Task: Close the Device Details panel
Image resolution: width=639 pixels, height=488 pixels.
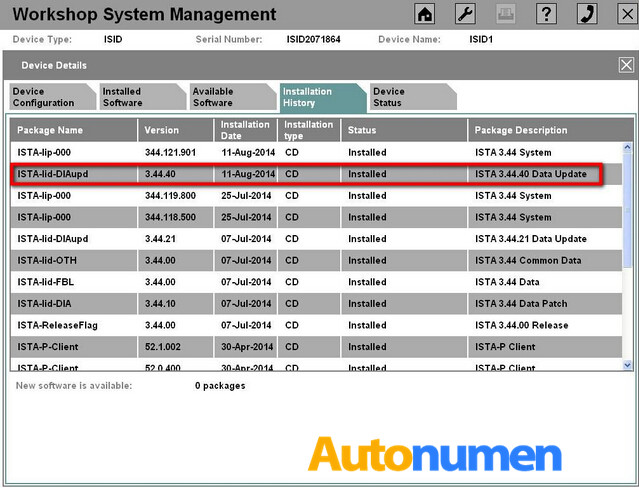Action: pos(626,65)
